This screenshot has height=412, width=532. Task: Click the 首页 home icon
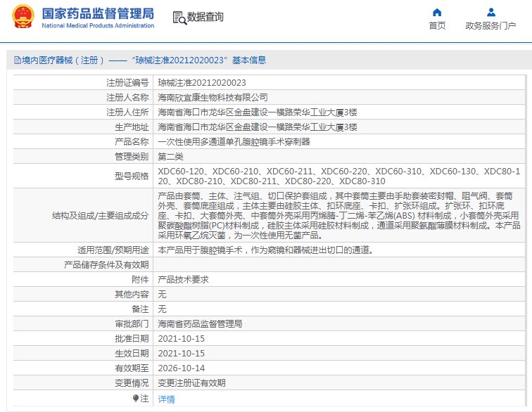point(437,13)
